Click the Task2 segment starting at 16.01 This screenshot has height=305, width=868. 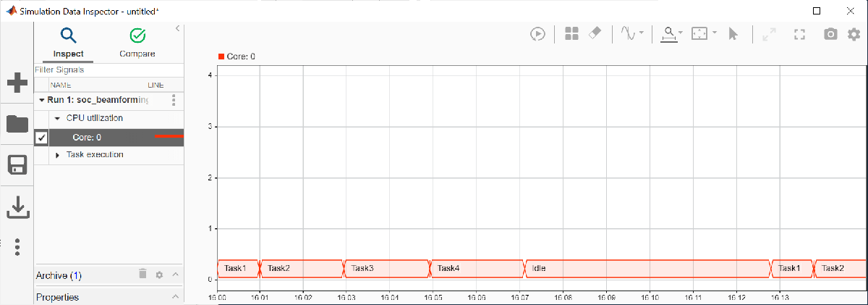click(302, 268)
